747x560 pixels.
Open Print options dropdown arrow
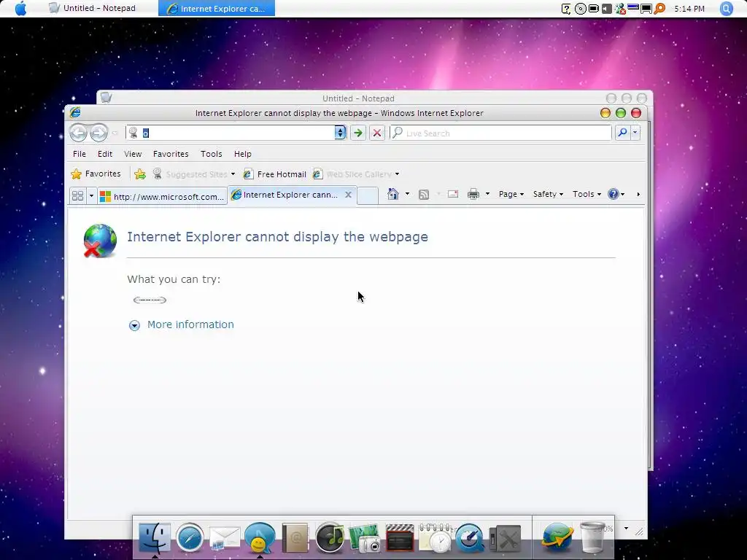487,194
